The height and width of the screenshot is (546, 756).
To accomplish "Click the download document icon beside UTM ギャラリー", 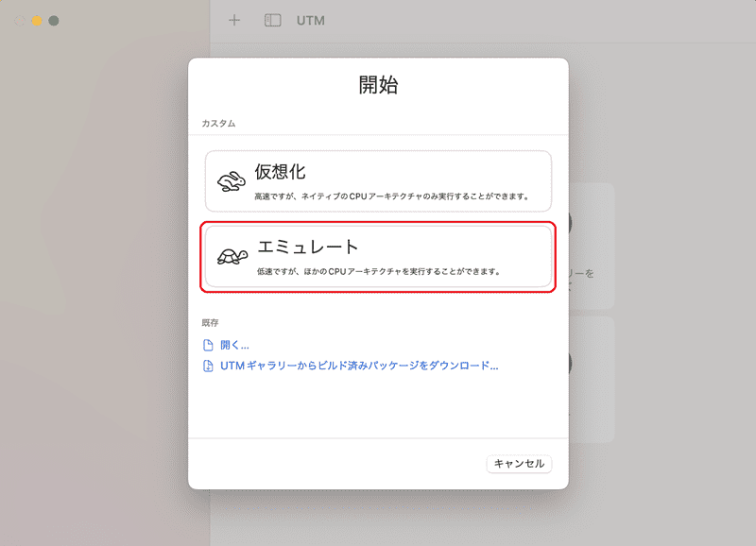I will coord(208,366).
